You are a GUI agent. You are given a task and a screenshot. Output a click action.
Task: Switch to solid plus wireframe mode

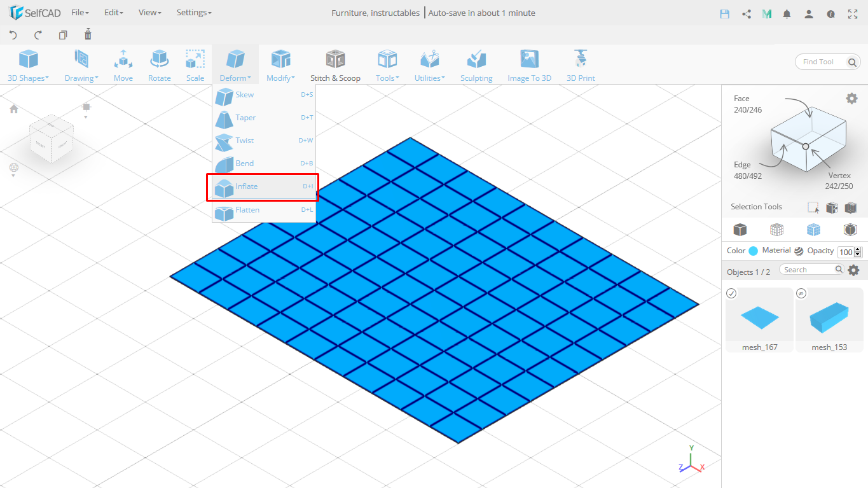(x=813, y=230)
